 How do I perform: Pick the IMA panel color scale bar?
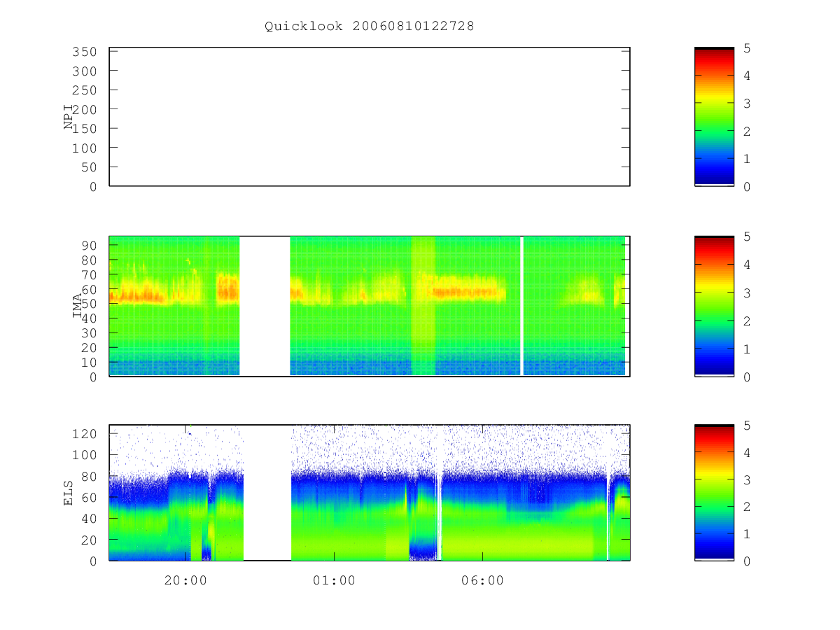point(714,306)
